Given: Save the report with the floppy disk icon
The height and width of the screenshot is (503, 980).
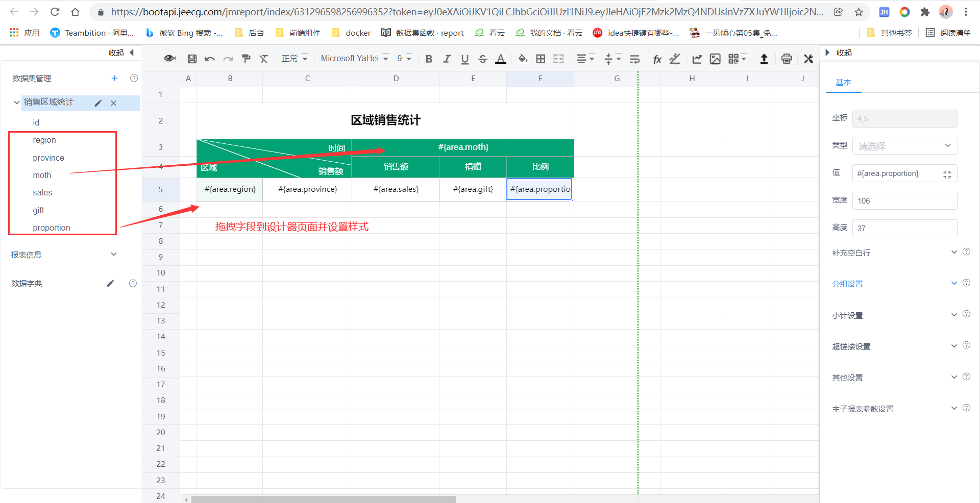Looking at the screenshot, I should (x=192, y=59).
